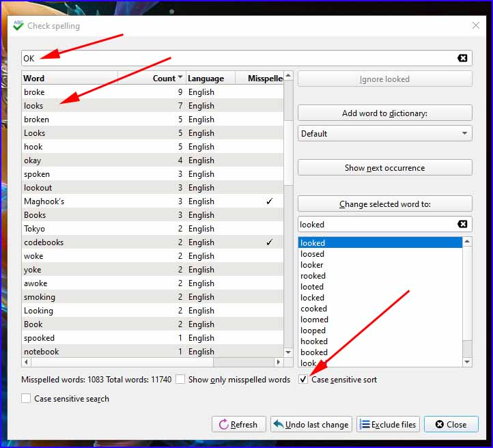
Task: Click word list horizontal scroll right arrow
Action: pyautogui.click(x=279, y=362)
